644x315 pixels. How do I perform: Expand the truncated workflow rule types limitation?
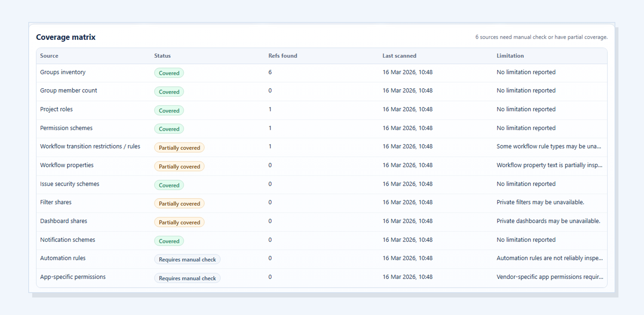click(x=549, y=146)
